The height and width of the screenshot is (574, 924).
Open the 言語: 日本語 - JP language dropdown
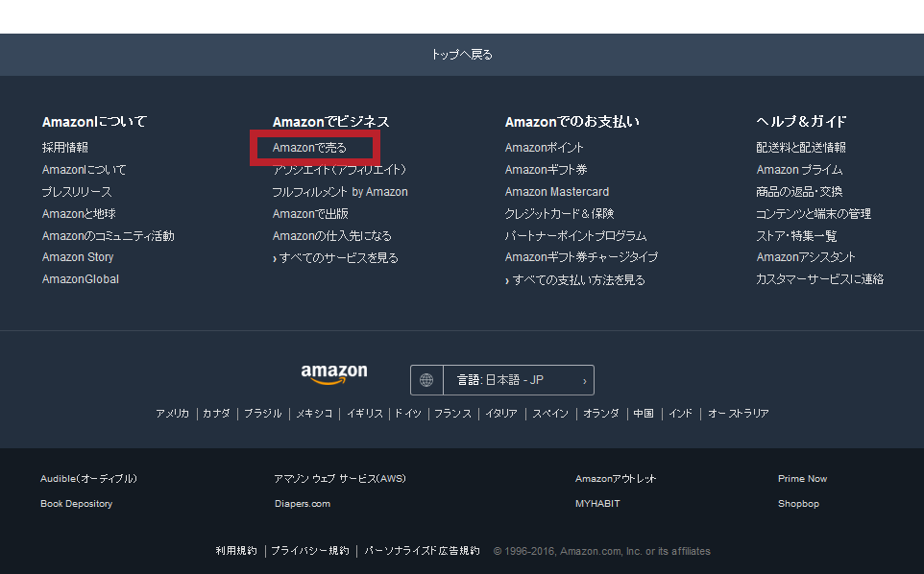pyautogui.click(x=502, y=380)
